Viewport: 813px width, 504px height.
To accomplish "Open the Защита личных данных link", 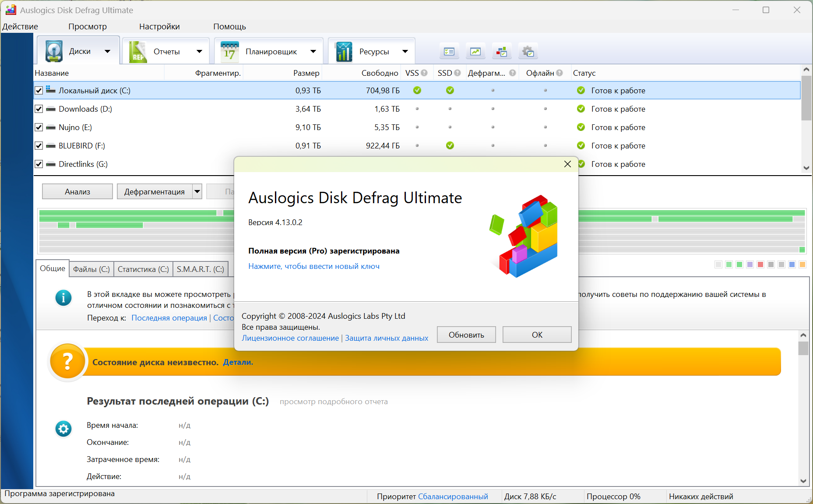I will click(x=387, y=338).
